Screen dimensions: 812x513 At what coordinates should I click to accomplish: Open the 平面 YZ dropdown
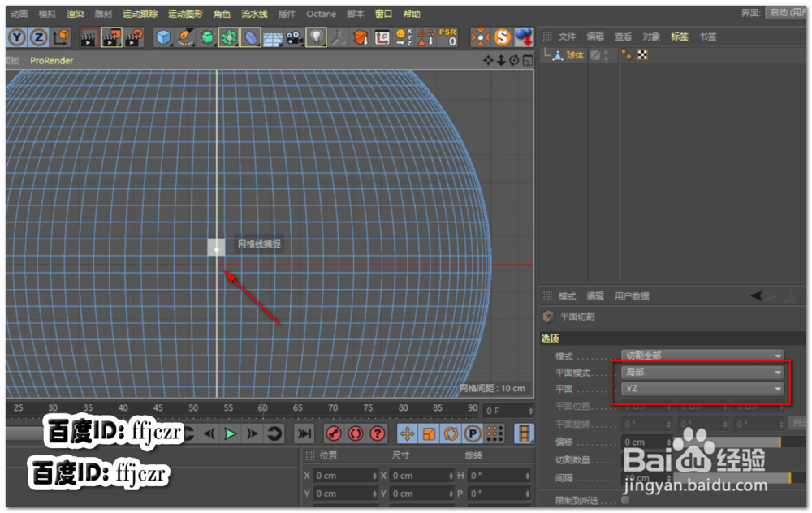pyautogui.click(x=702, y=389)
